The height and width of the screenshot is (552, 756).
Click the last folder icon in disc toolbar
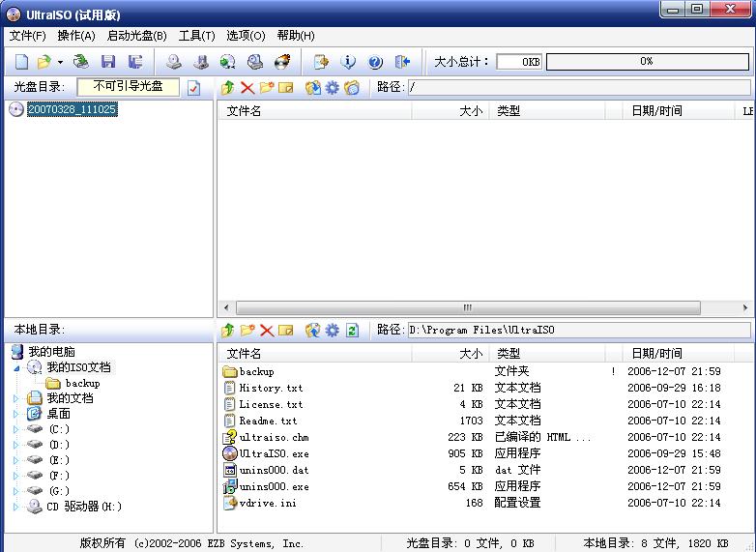tap(352, 87)
